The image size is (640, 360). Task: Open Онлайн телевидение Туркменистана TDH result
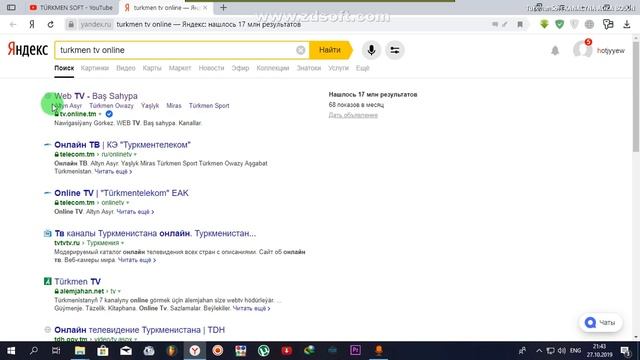pos(140,330)
